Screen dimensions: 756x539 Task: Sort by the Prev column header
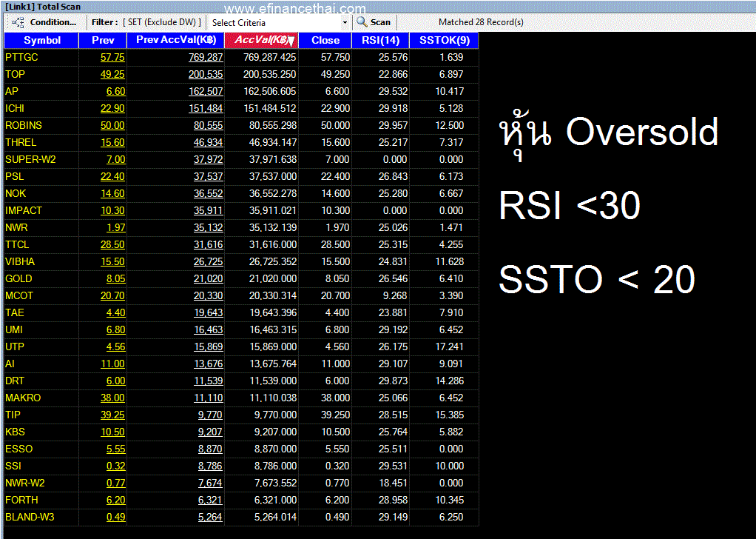coord(103,40)
